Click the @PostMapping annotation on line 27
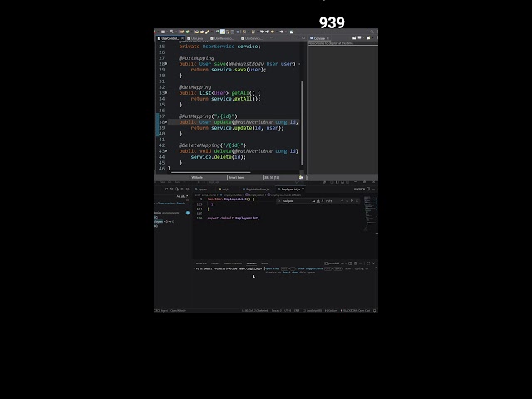The height and width of the screenshot is (399, 532). pyautogui.click(x=196, y=58)
